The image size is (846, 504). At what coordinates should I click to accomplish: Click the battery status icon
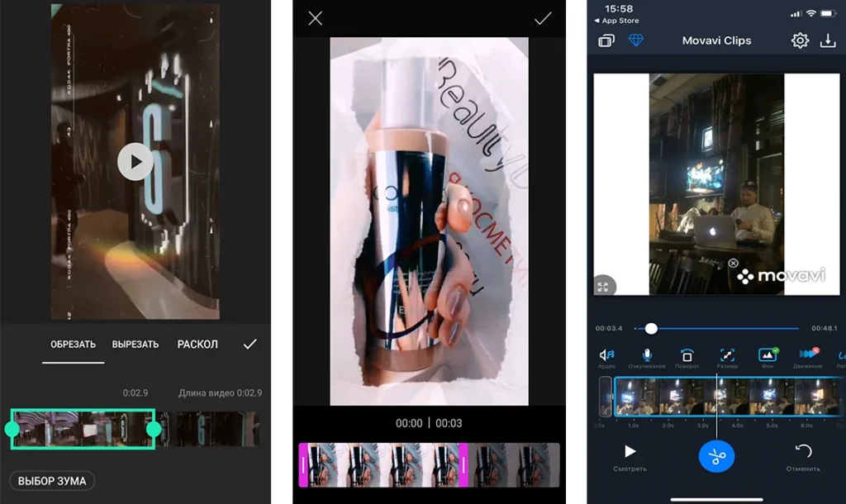pos(829,13)
